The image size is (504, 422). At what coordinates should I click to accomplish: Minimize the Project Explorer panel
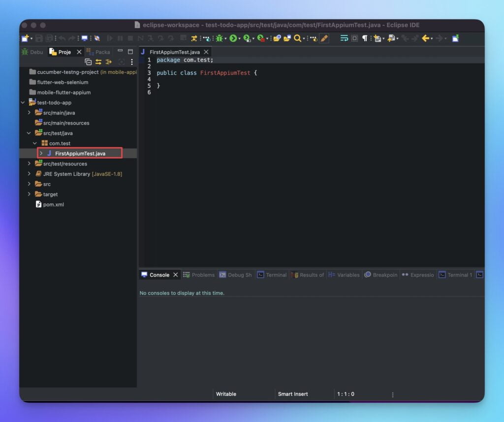coord(120,51)
